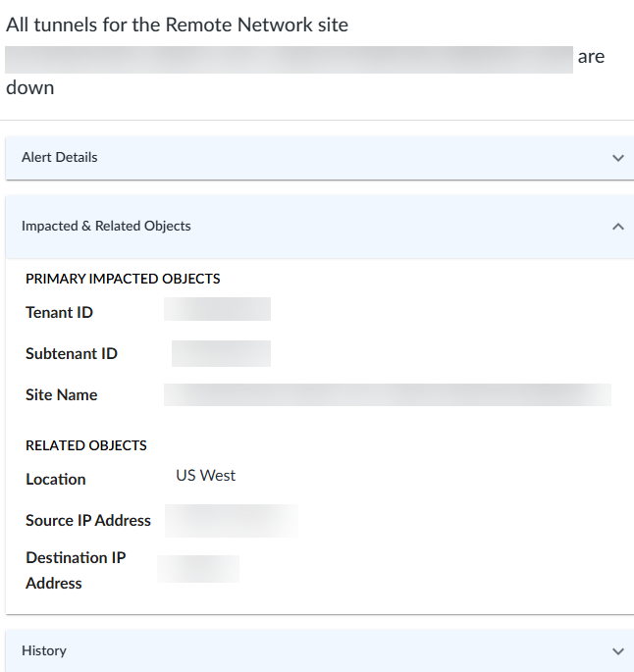Click the redacted Site Name value
This screenshot has width=634, height=672.
tap(387, 394)
